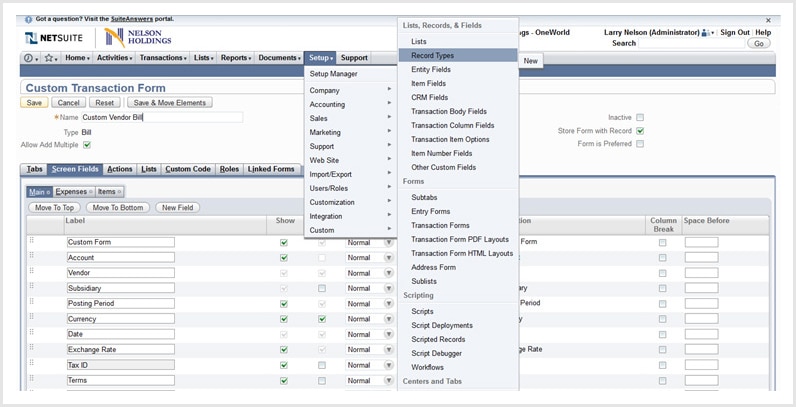
Task: Click the recent records clock icon
Action: click(30, 58)
